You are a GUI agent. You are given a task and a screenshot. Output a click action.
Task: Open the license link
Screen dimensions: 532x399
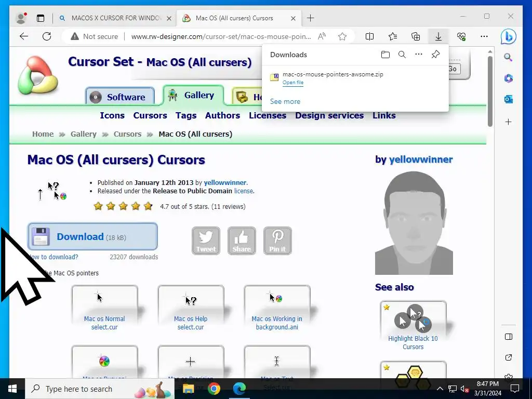click(x=243, y=191)
